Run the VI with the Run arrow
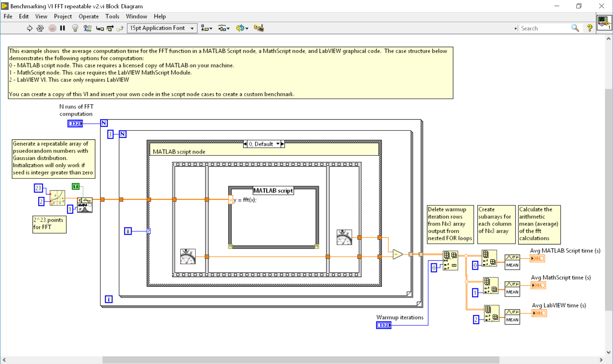 point(30,28)
